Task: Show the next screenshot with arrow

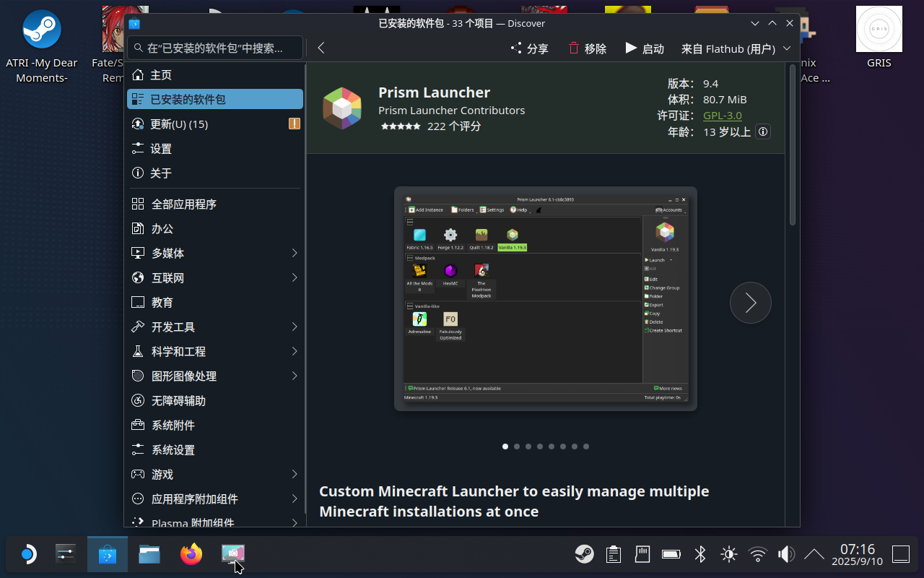Action: point(751,303)
